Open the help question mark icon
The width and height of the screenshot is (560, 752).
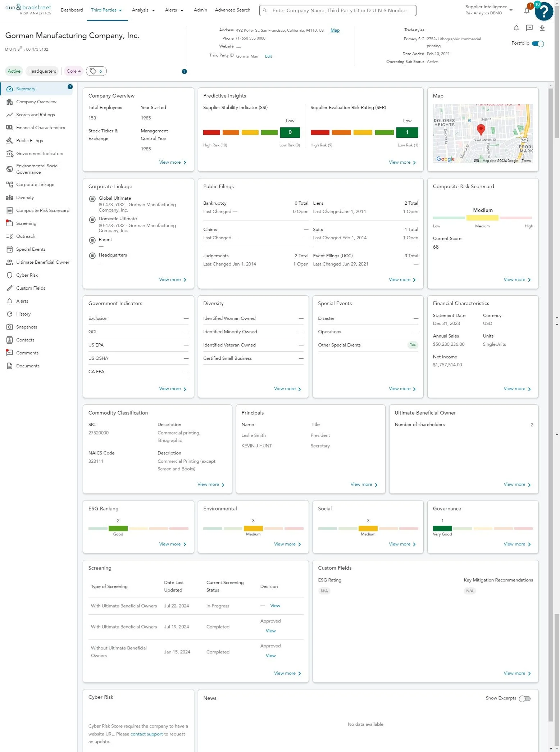tap(543, 12)
